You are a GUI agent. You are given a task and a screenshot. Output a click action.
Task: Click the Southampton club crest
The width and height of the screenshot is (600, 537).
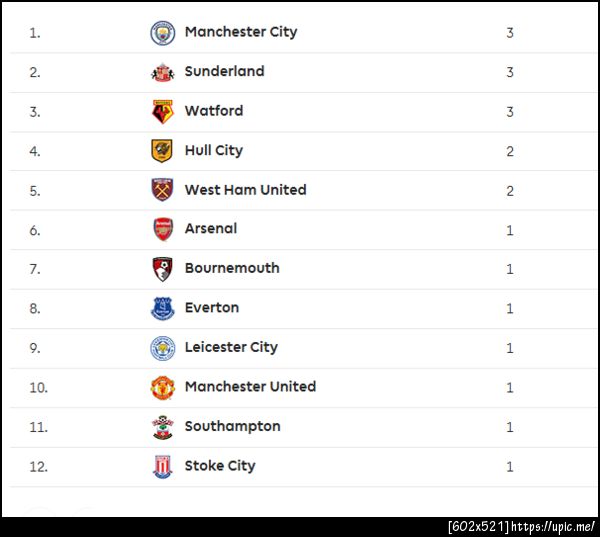[x=162, y=427]
